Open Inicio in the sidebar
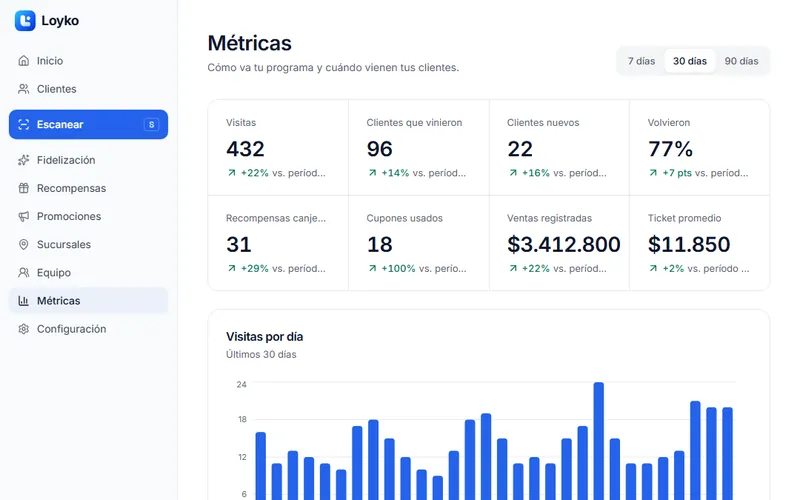 pyautogui.click(x=88, y=61)
